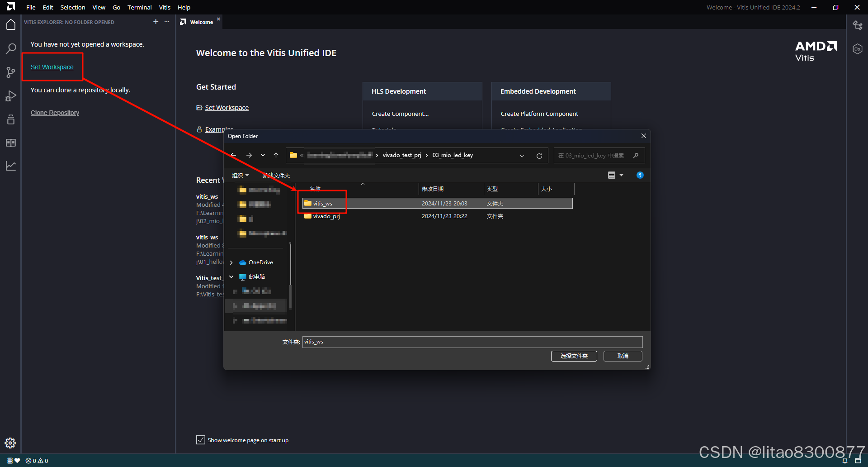Open the 组织 dropdown menu
This screenshot has width=868, height=467.
click(240, 176)
